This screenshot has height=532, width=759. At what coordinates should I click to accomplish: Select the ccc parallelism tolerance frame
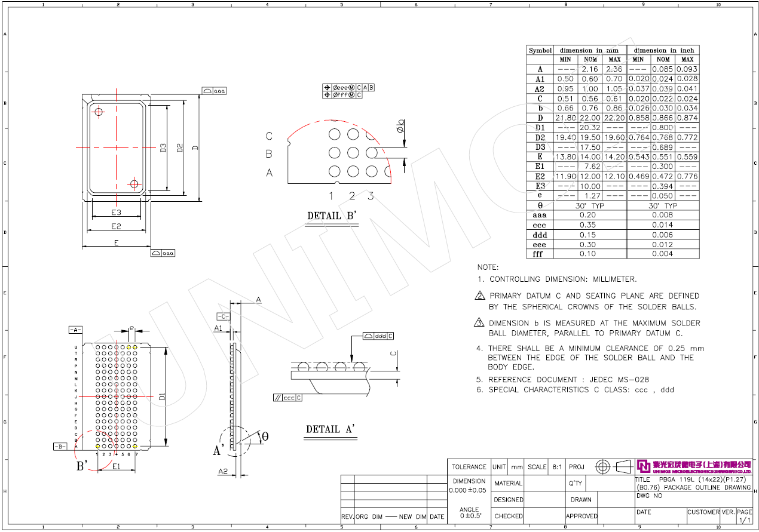click(287, 397)
